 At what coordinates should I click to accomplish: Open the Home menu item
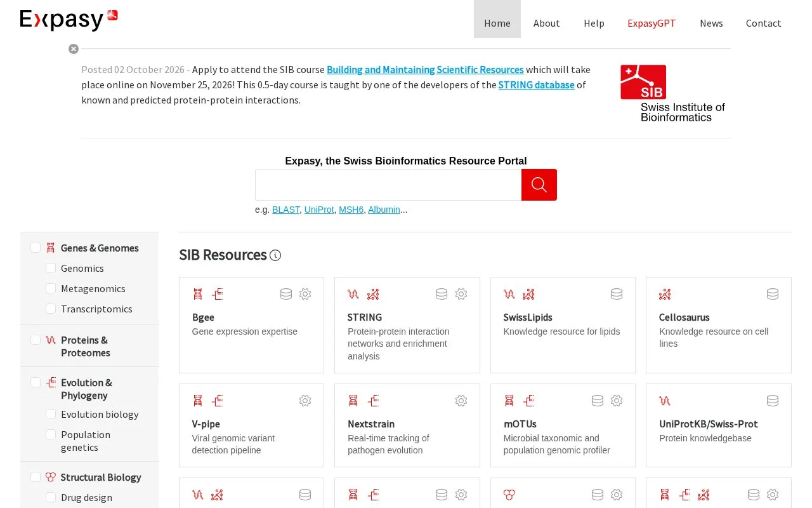[497, 19]
